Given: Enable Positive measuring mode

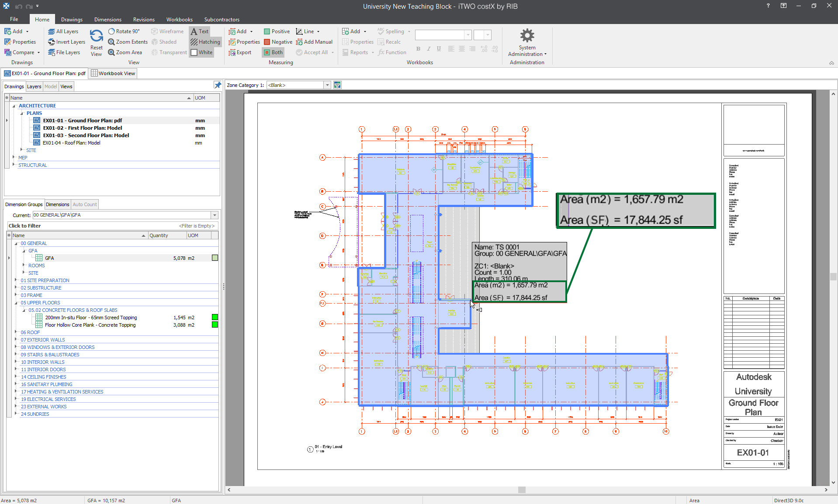Looking at the screenshot, I should pyautogui.click(x=277, y=31).
